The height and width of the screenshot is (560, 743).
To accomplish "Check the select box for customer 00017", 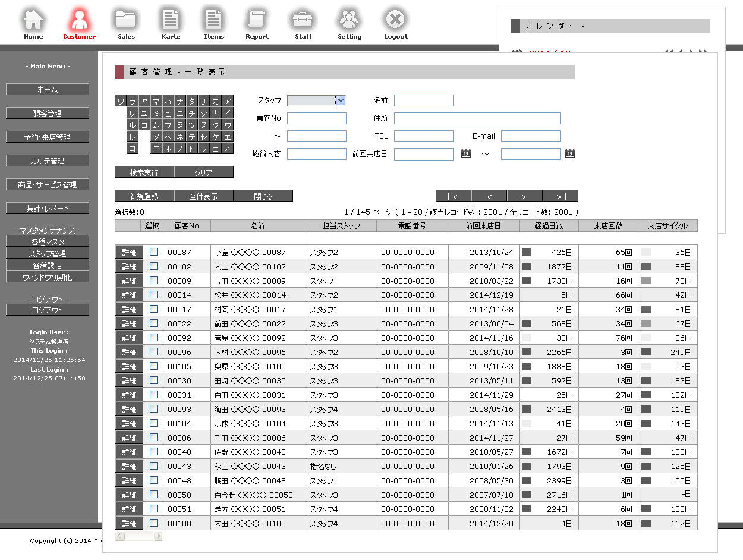I will (153, 309).
